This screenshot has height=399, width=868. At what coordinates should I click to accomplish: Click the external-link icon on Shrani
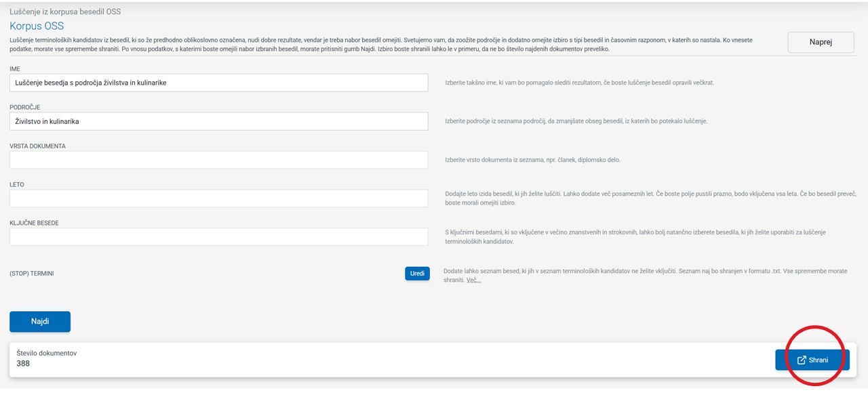802,360
